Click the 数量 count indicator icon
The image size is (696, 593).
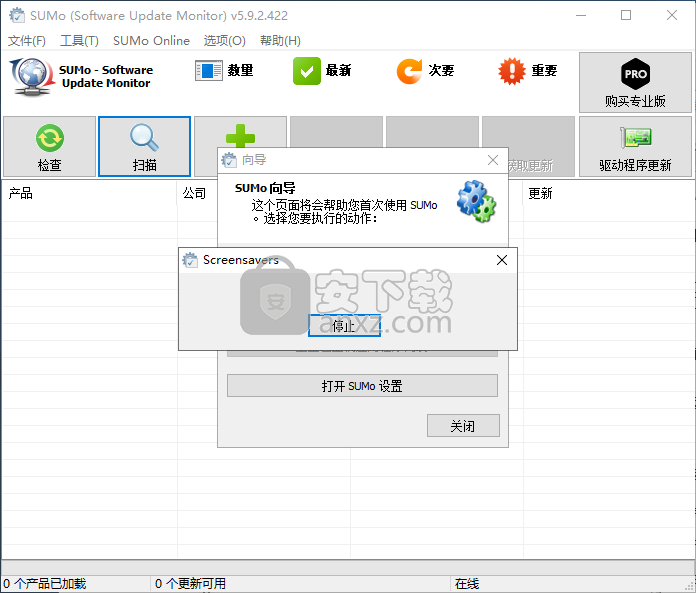[x=209, y=71]
